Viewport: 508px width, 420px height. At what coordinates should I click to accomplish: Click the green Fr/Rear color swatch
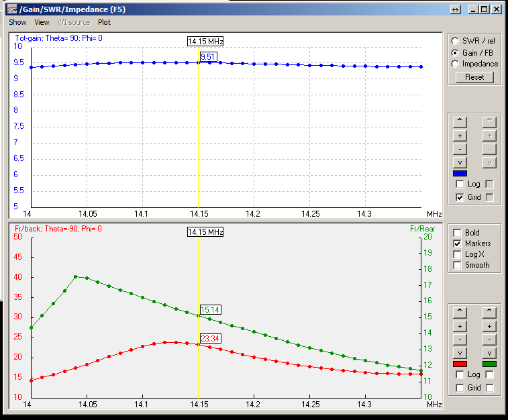(x=490, y=364)
